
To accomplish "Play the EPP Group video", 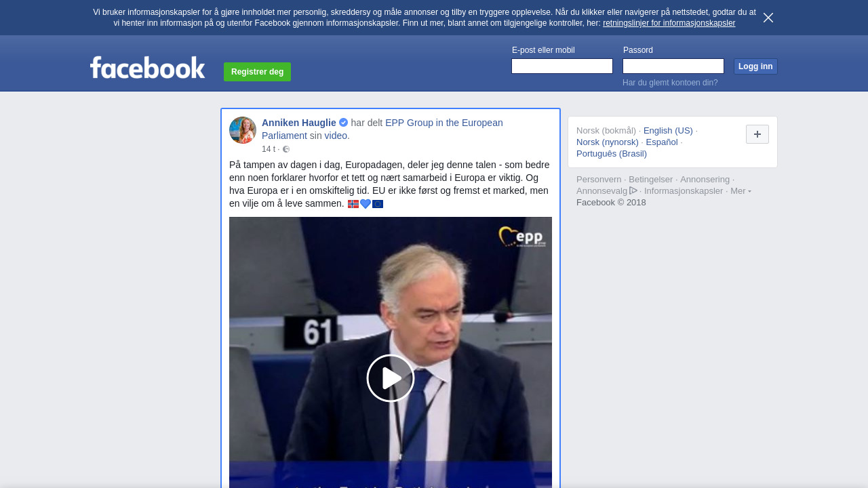I will 391,378.
